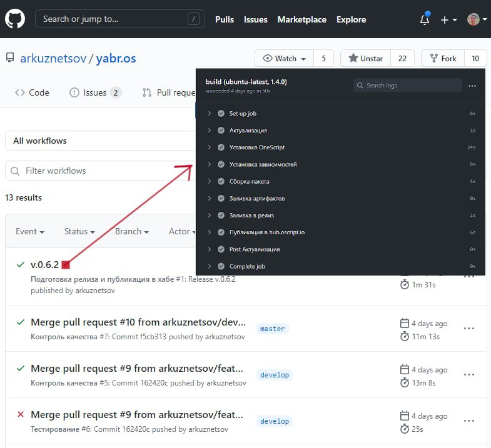Click the Search logs field
The image size is (491, 448).
click(407, 86)
